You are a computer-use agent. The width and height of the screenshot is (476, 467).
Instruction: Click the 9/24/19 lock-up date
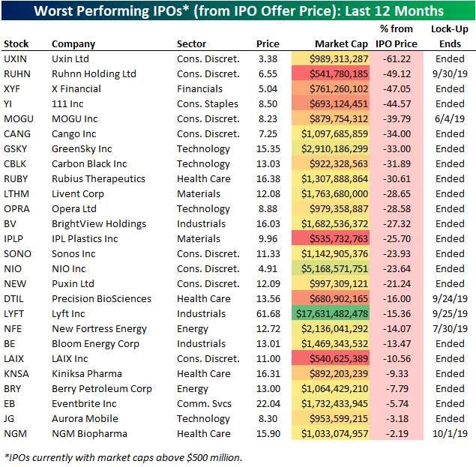click(450, 299)
